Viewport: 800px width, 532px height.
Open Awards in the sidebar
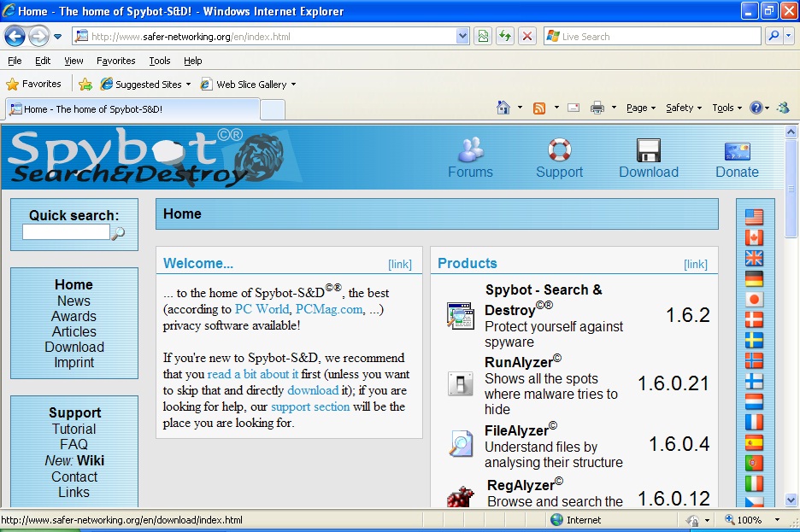click(x=74, y=316)
